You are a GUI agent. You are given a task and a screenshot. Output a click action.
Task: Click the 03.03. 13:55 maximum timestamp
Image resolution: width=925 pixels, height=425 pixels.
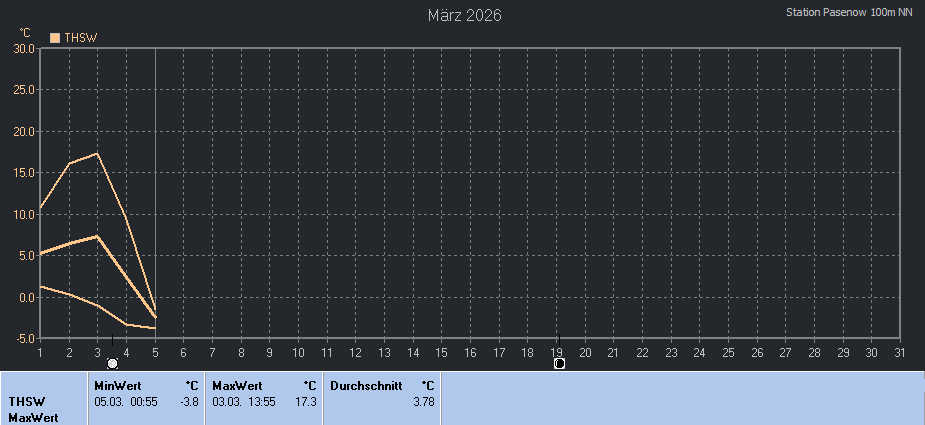tap(244, 401)
